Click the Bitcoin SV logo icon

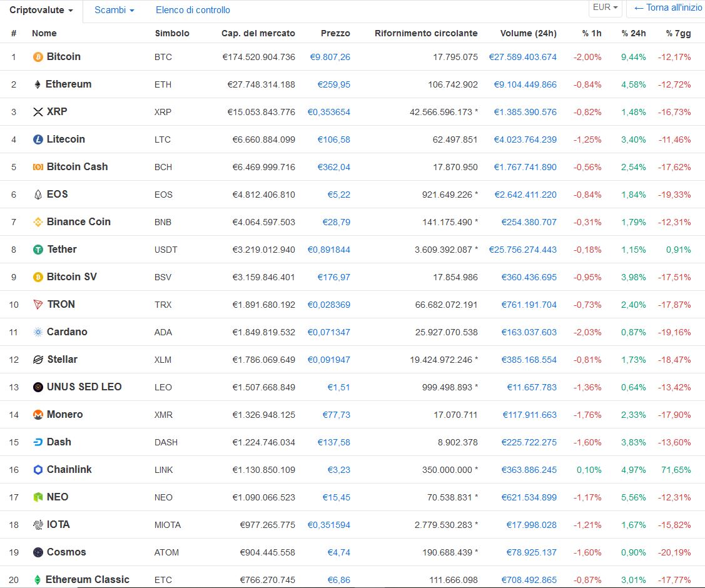click(38, 277)
